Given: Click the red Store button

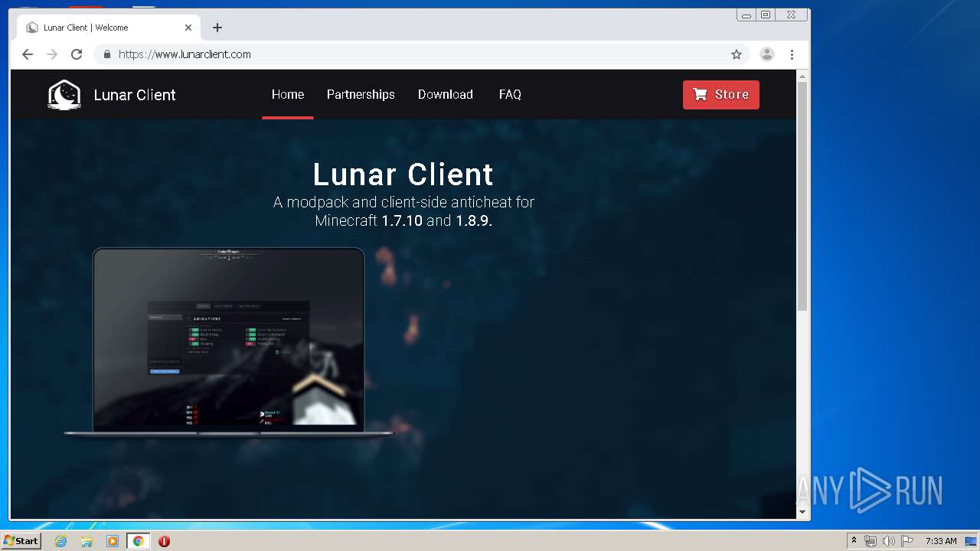Looking at the screenshot, I should point(721,95).
